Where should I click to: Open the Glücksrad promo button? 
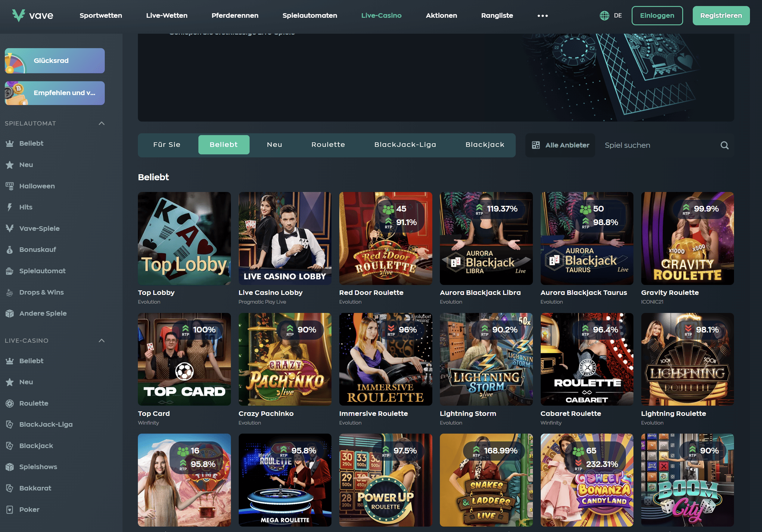pos(55,61)
